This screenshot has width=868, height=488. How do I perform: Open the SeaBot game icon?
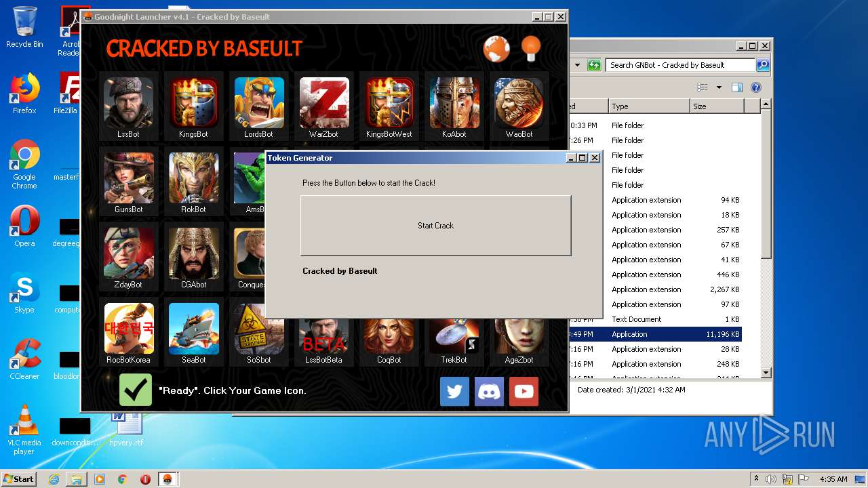[193, 329]
